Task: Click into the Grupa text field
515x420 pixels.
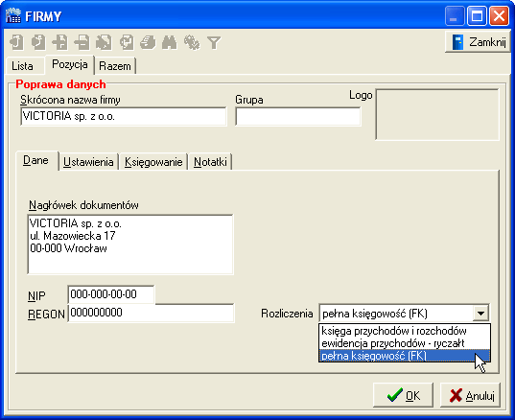Action: coord(298,117)
